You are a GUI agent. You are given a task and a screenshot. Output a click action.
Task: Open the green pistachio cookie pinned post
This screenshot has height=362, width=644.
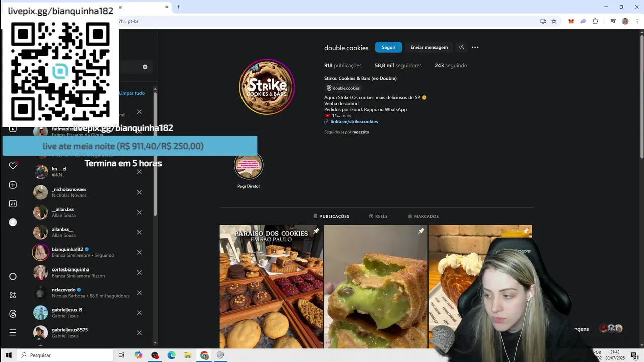[x=375, y=287]
